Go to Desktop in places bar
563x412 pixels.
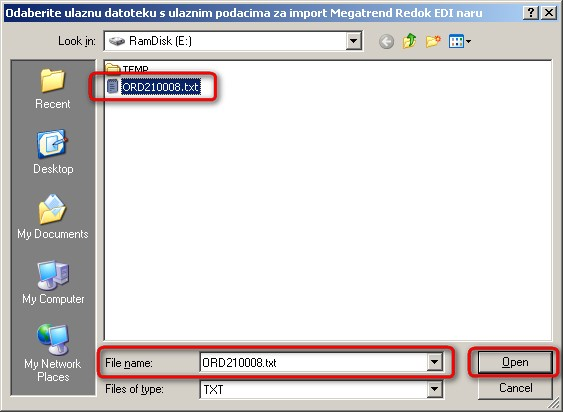click(x=53, y=152)
